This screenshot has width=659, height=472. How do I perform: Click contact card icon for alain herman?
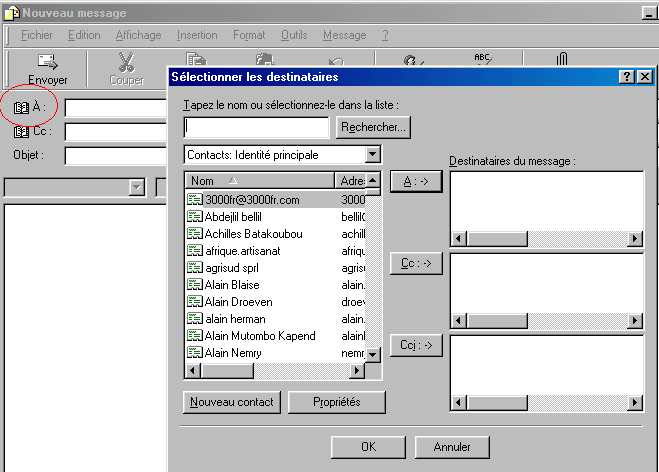[x=195, y=319]
